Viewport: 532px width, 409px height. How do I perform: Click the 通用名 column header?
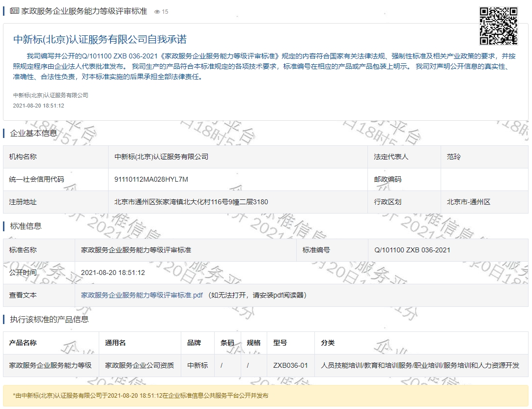coord(140,343)
